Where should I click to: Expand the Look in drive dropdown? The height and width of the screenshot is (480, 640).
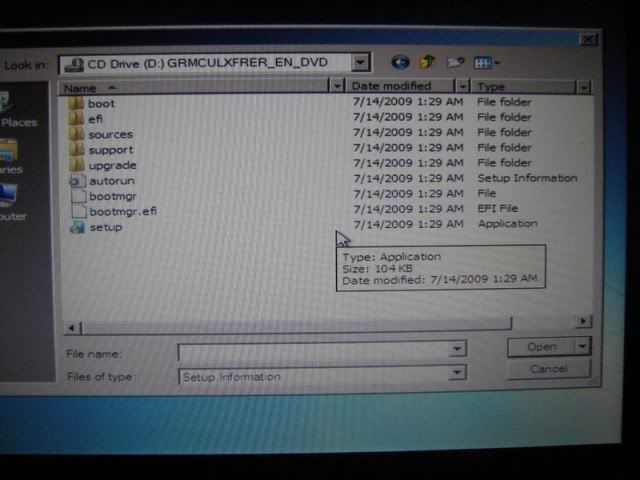360,63
